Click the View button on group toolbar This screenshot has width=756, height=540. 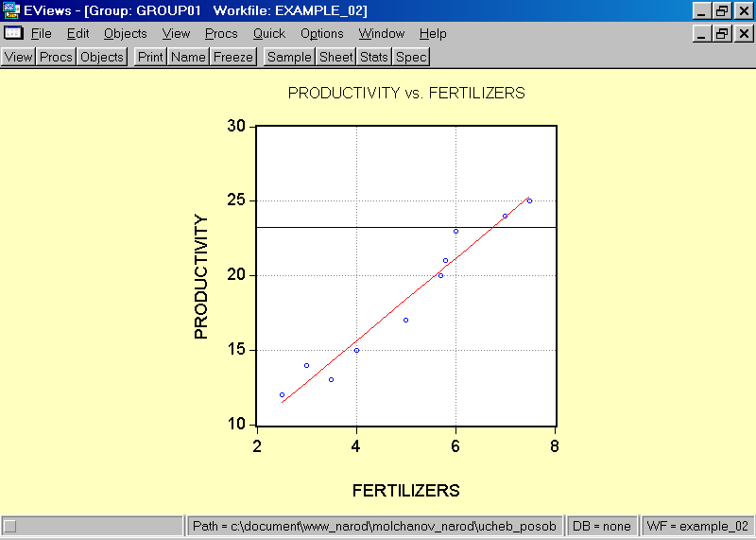pos(18,57)
